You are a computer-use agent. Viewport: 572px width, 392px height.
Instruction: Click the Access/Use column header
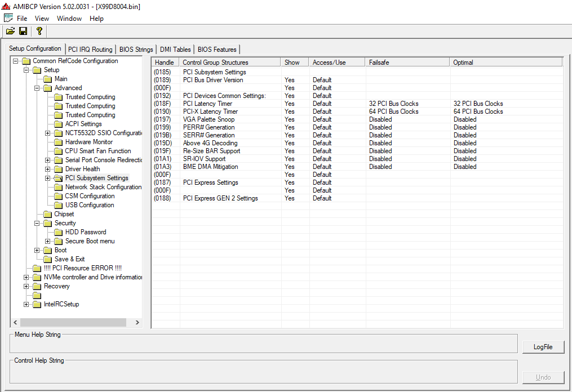click(x=337, y=63)
